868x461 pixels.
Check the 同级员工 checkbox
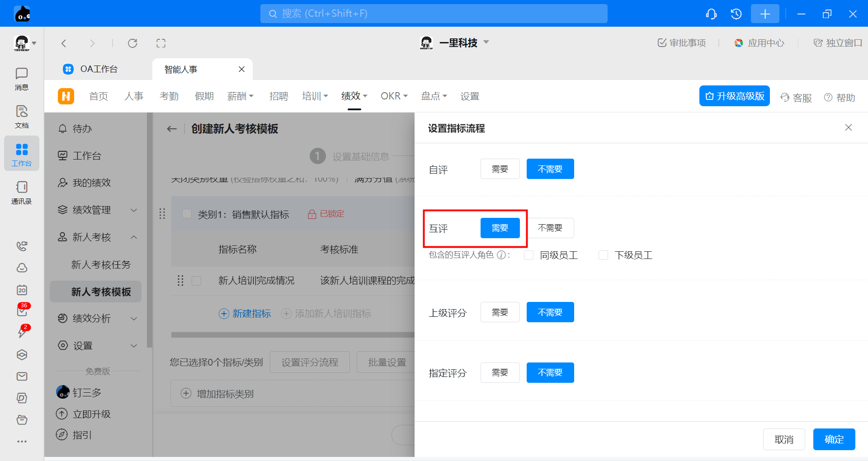pos(528,255)
